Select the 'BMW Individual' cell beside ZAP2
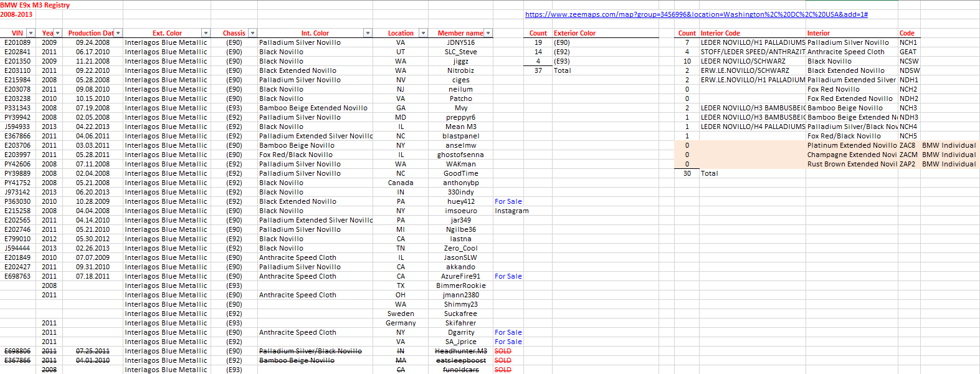980x374 pixels. click(x=949, y=164)
